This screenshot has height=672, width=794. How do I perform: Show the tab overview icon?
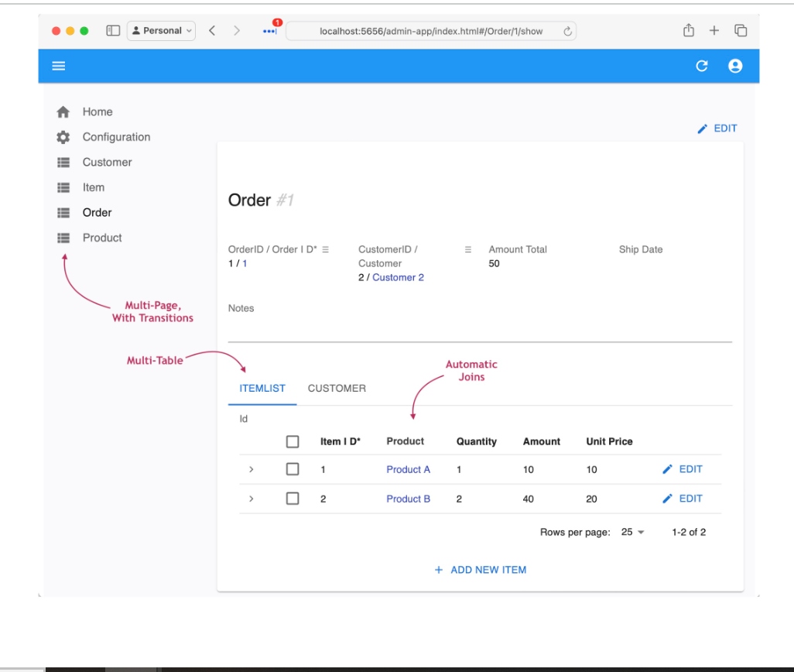(741, 31)
